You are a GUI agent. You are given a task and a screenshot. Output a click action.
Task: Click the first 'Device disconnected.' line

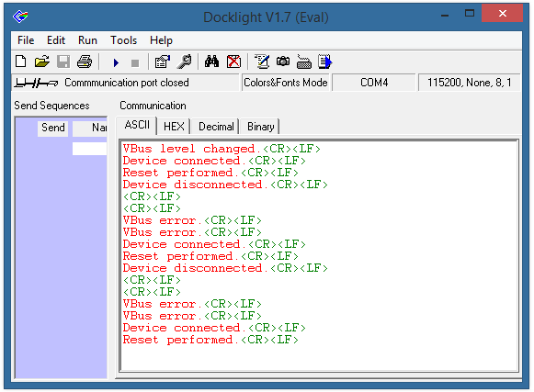(225, 185)
